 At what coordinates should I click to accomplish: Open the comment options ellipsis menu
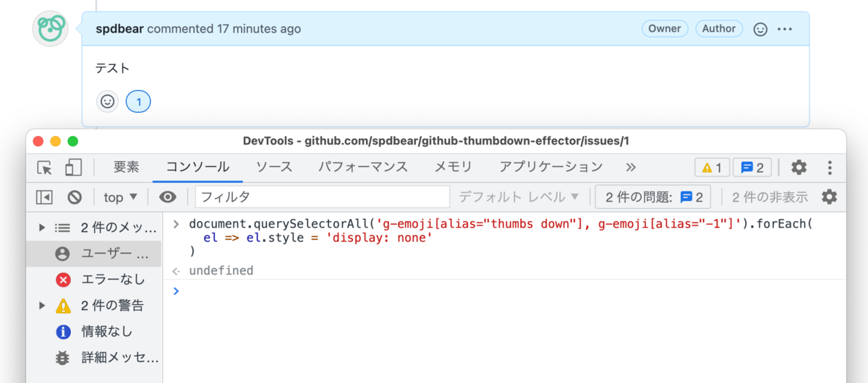[785, 29]
